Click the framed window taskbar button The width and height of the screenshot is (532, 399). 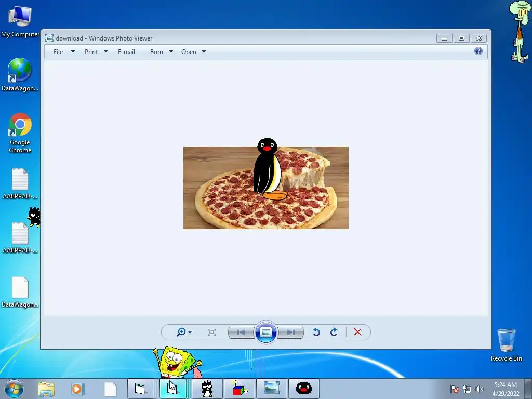(x=140, y=389)
